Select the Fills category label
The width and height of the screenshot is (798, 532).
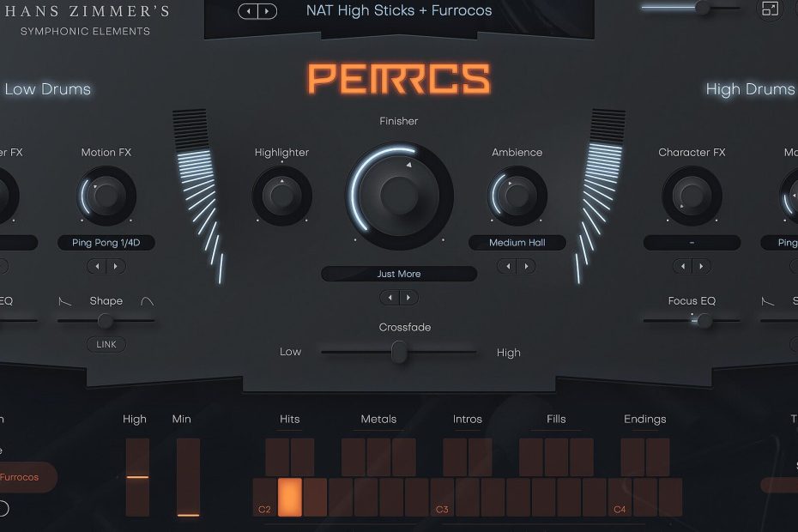[556, 420]
